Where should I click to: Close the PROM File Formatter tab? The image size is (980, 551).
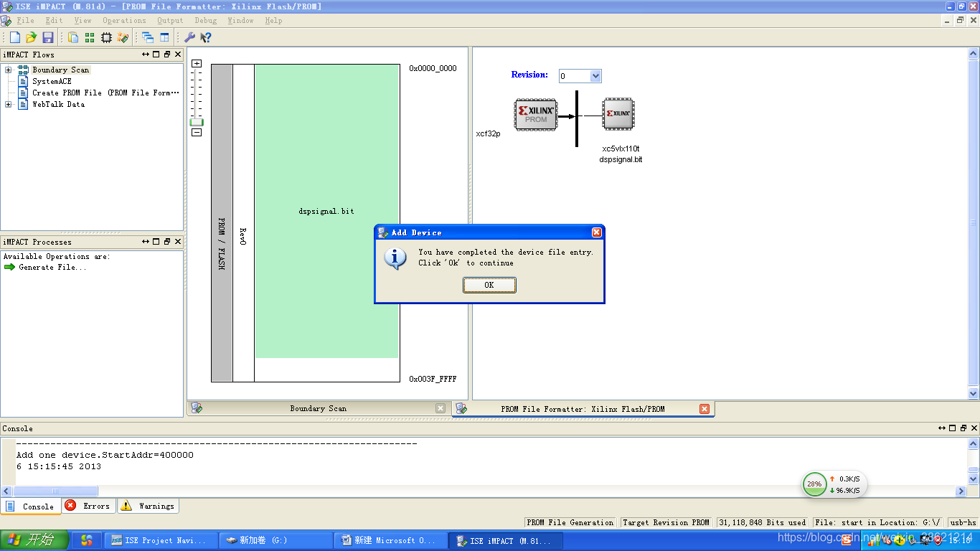tap(705, 409)
